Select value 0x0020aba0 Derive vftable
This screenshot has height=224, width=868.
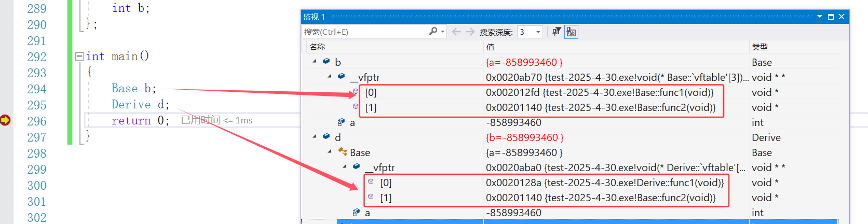click(x=616, y=167)
